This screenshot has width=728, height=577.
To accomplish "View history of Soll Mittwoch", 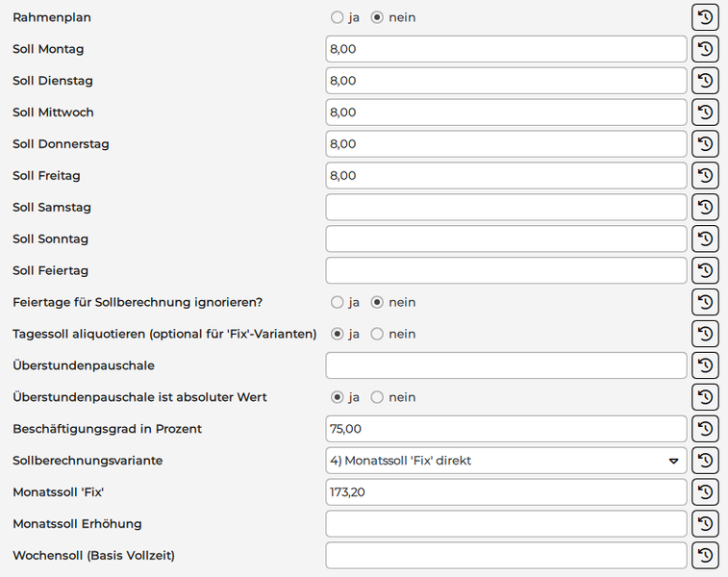I will [705, 113].
